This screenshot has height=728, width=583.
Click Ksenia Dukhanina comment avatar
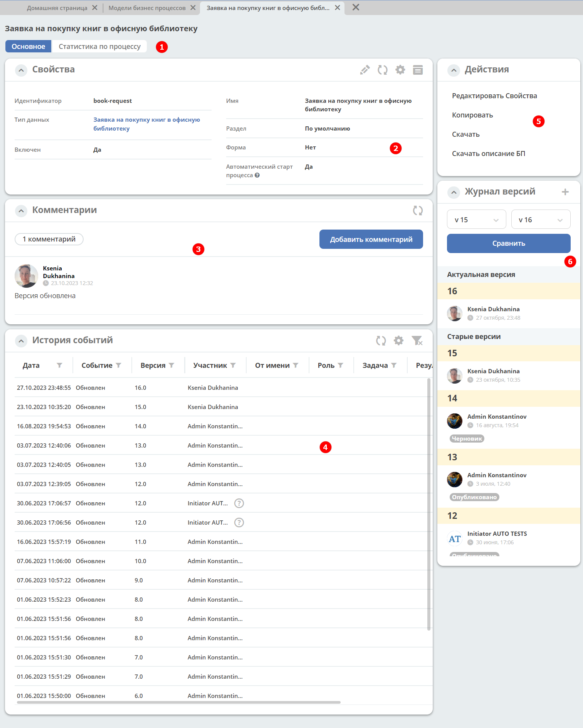point(26,276)
